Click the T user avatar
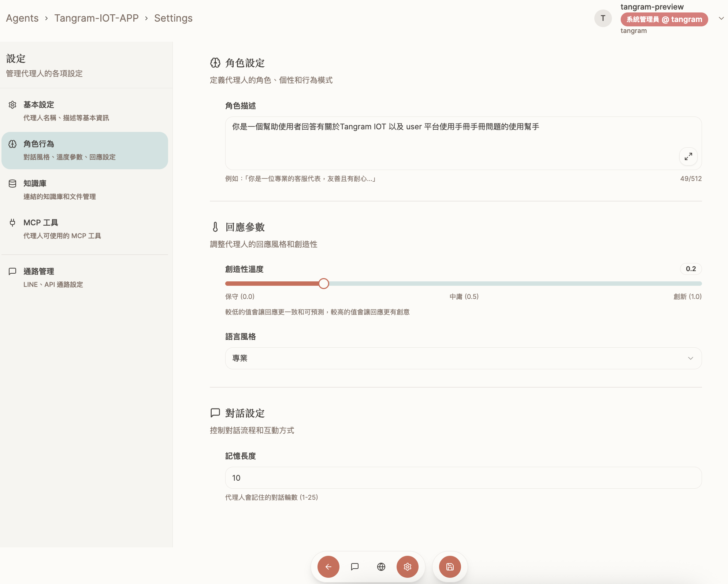Image resolution: width=728 pixels, height=584 pixels. (603, 18)
